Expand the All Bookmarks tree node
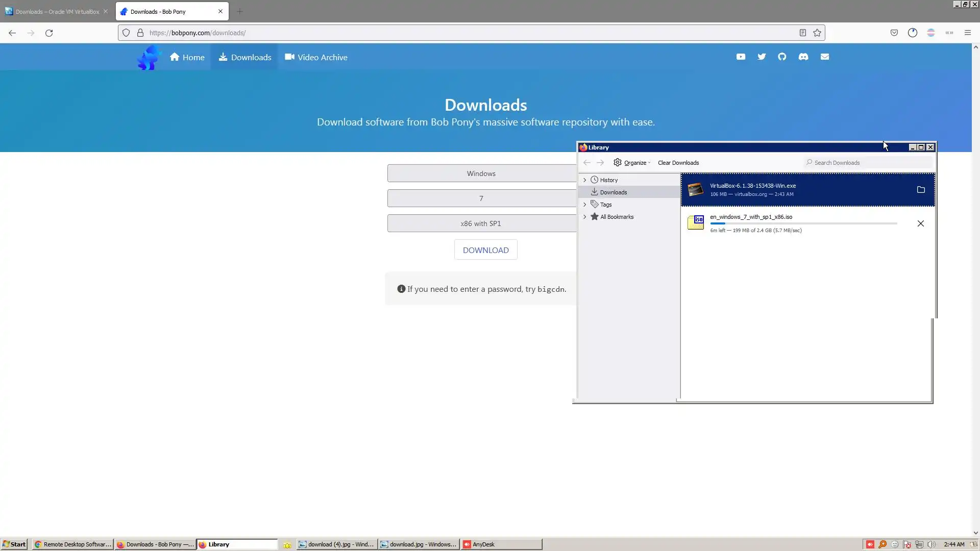This screenshot has width=980, height=551. click(585, 217)
